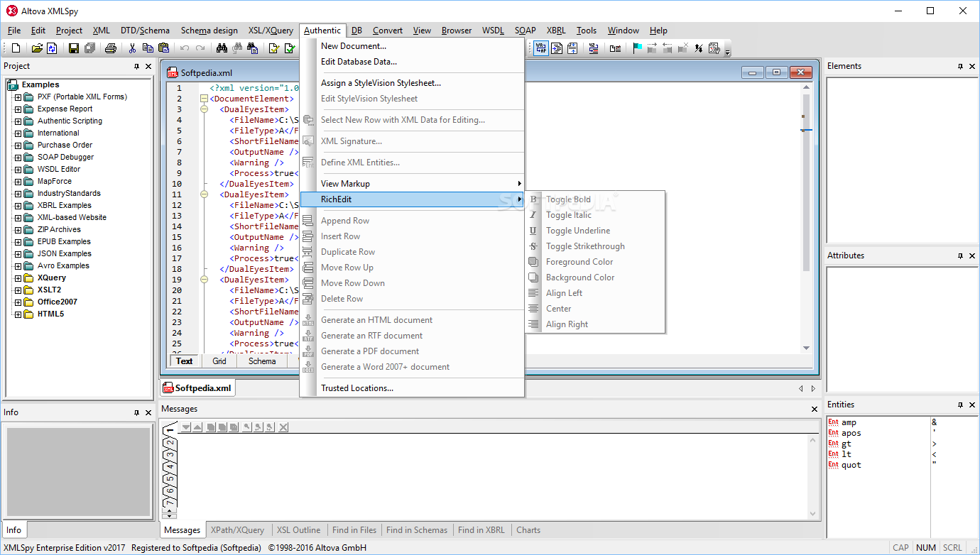Select message tab number 3

pos(170,455)
